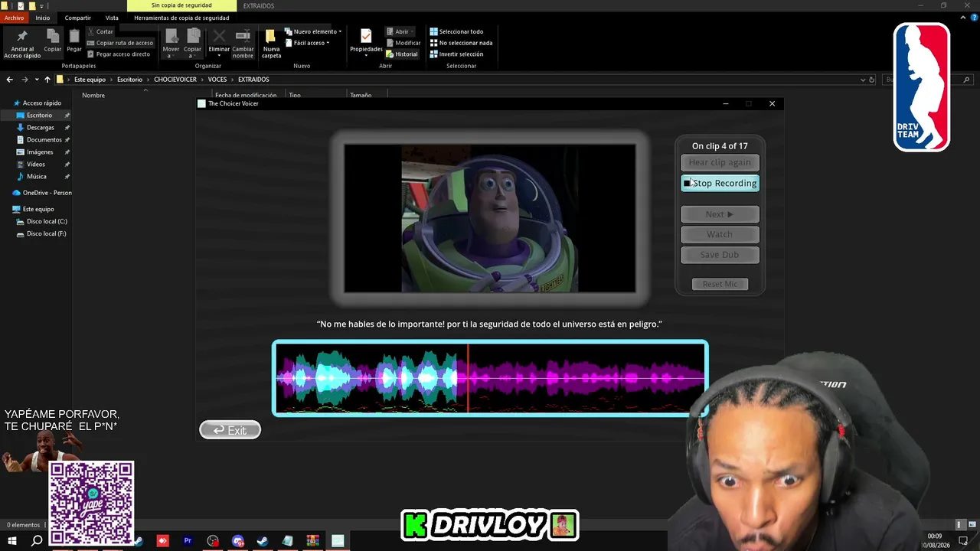Click No seleccionar nada
This screenshot has height=551, width=980.
pyautogui.click(x=461, y=43)
